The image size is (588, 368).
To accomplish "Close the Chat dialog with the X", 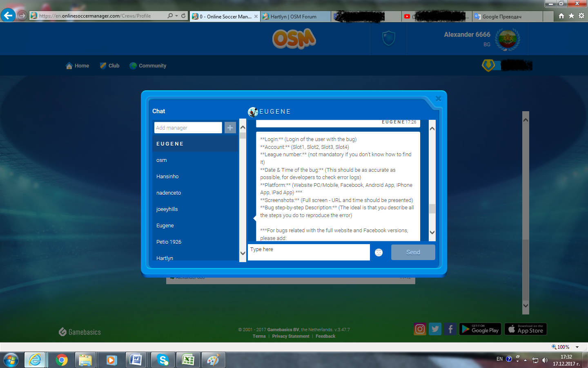I will click(x=438, y=99).
